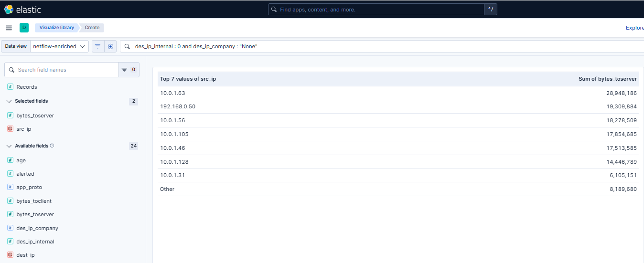Click the selected src_ip IP type icon

[10, 129]
